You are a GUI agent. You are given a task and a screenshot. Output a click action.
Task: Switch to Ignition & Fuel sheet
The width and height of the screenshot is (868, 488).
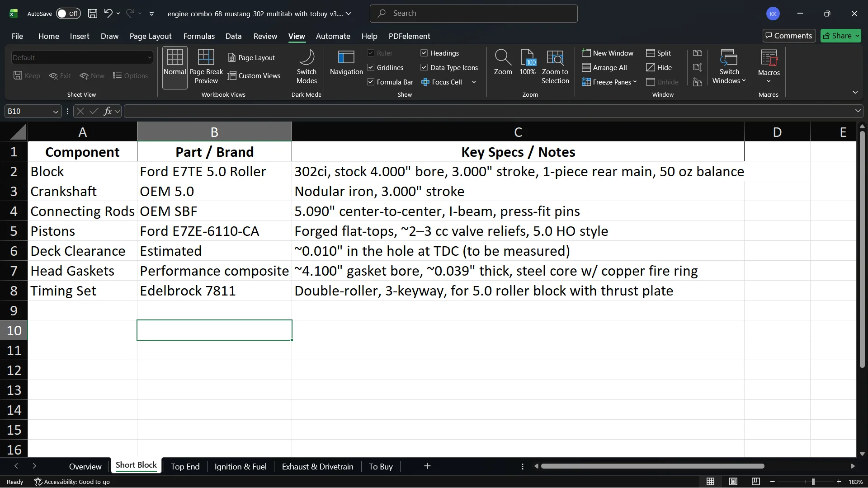tap(241, 466)
